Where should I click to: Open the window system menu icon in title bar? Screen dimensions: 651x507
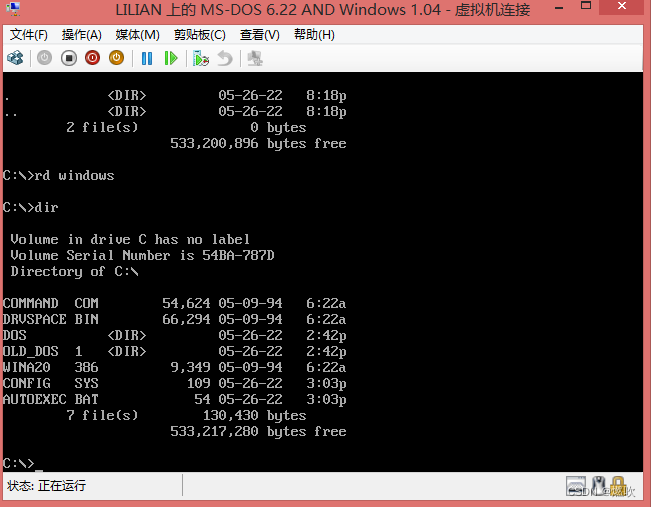coord(13,9)
